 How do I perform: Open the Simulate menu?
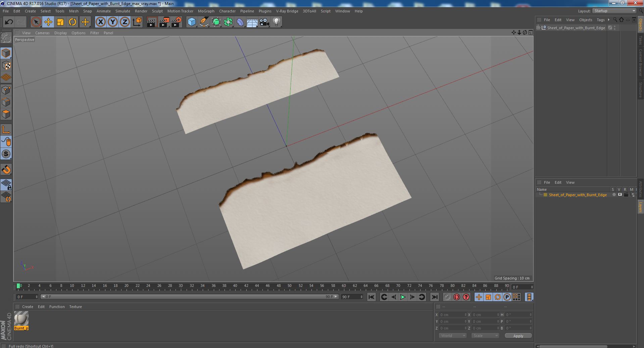122,11
